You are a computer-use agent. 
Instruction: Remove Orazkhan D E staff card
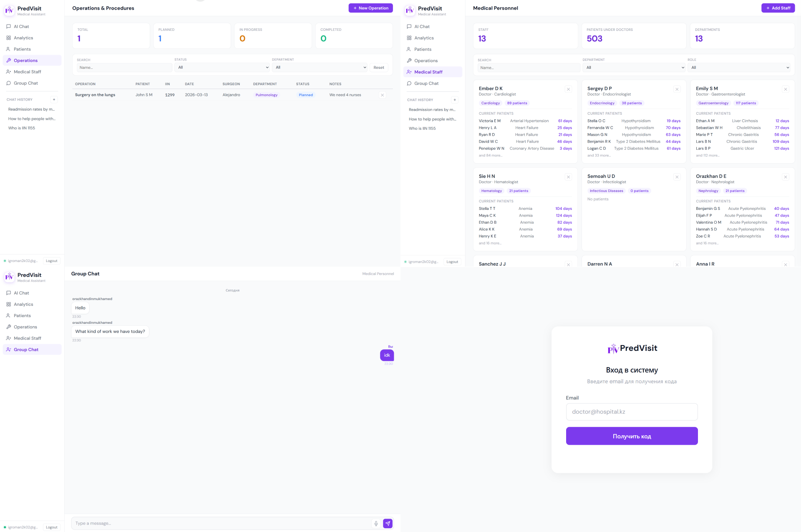pos(785,177)
